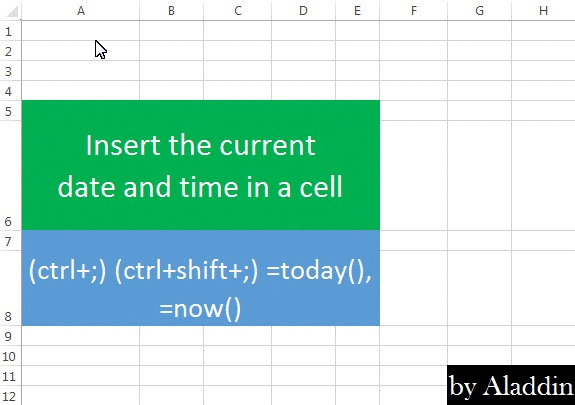Click blue cell containing '=now()' text
This screenshot has height=405, width=575.
pos(201,278)
